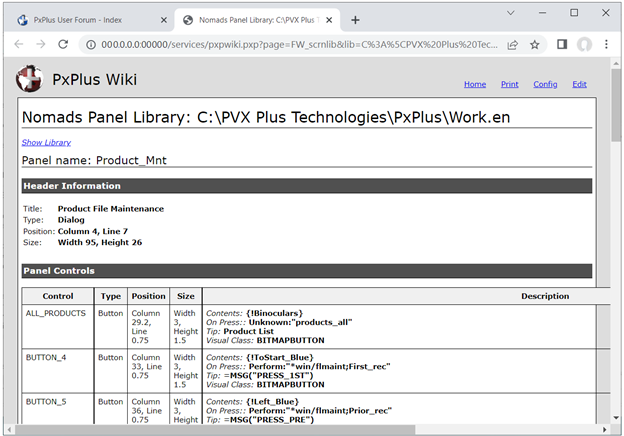
Task: View site information icon in address bar
Action: coord(89,44)
